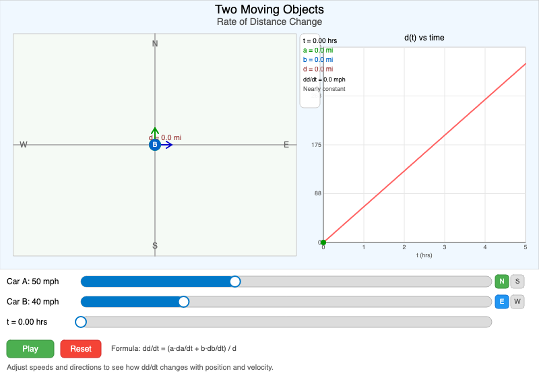Click the Car B speed slider handle

(183, 302)
